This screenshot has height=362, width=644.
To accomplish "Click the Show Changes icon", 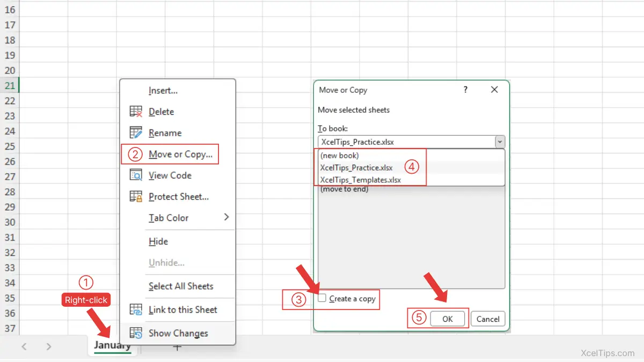I will coord(136,333).
